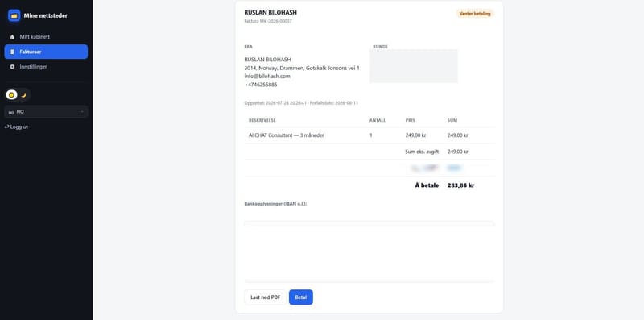Click the Logg ut arrow icon
Image resolution: width=644 pixels, height=320 pixels.
(6, 127)
